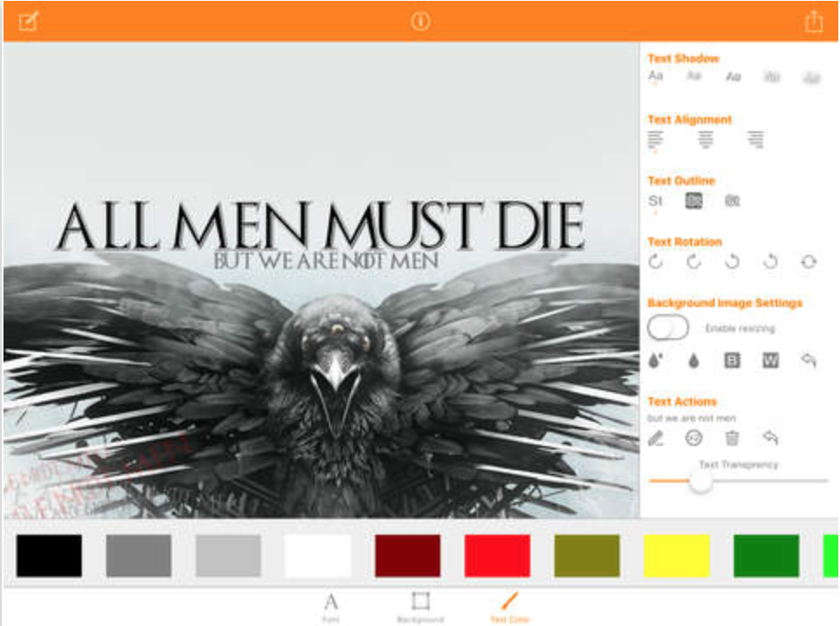The height and width of the screenshot is (626, 840).
Task: Select the black 'B' background icon
Action: [732, 361]
